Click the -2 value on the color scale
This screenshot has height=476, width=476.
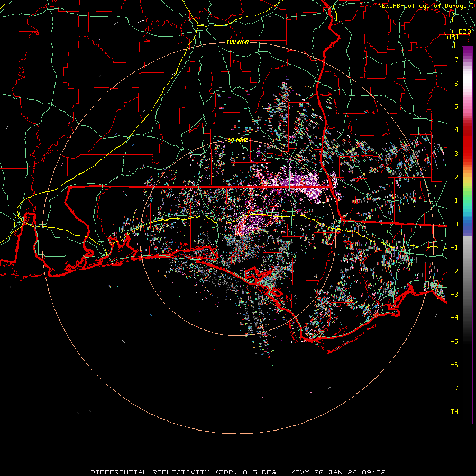(454, 271)
